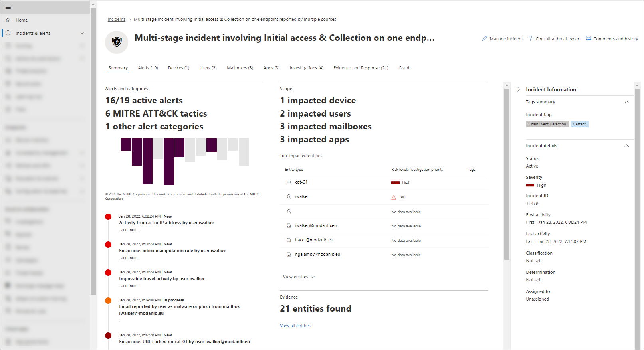Collapse the Incident Information panel arrow
The image size is (644, 350).
pyautogui.click(x=518, y=89)
